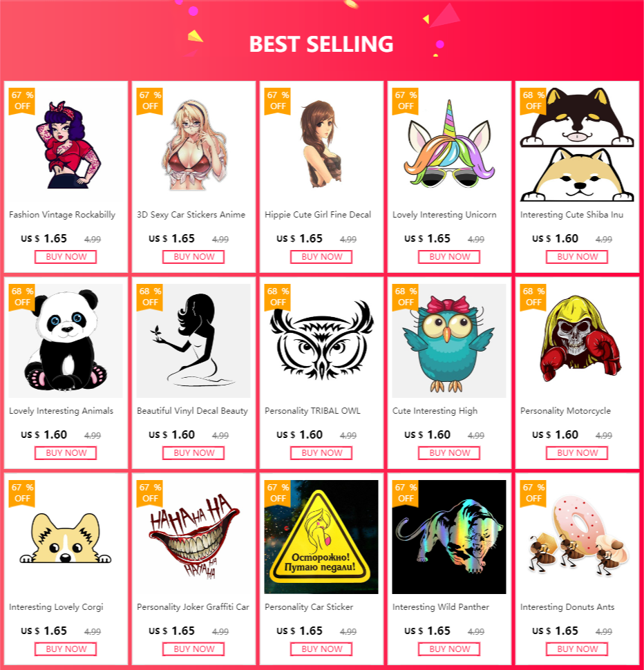The width and height of the screenshot is (644, 670).
Task: Click the skull with boxing gloves image
Action: pos(577,341)
